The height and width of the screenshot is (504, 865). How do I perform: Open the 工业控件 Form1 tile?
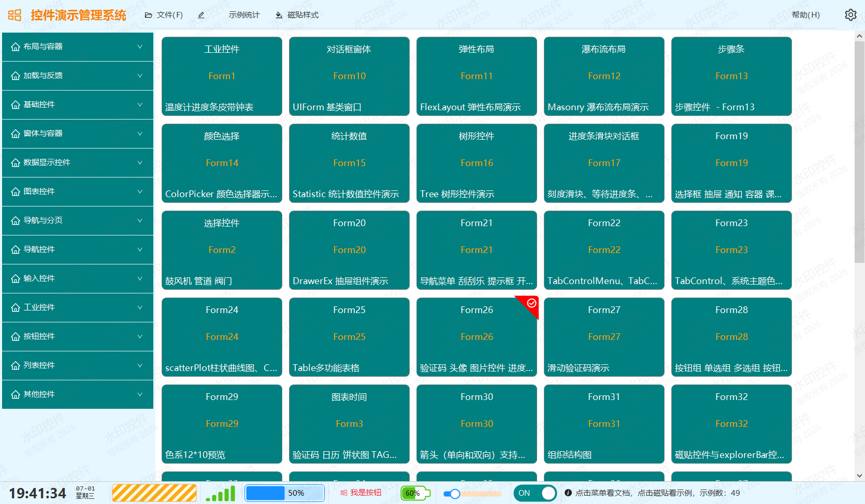(x=222, y=76)
